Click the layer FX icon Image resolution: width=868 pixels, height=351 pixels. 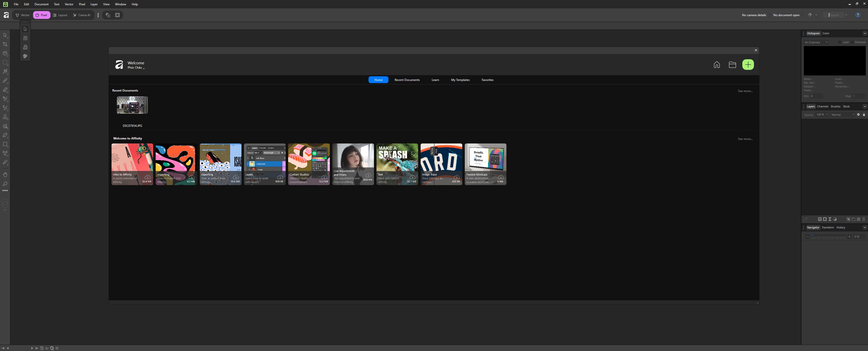[x=820, y=219]
